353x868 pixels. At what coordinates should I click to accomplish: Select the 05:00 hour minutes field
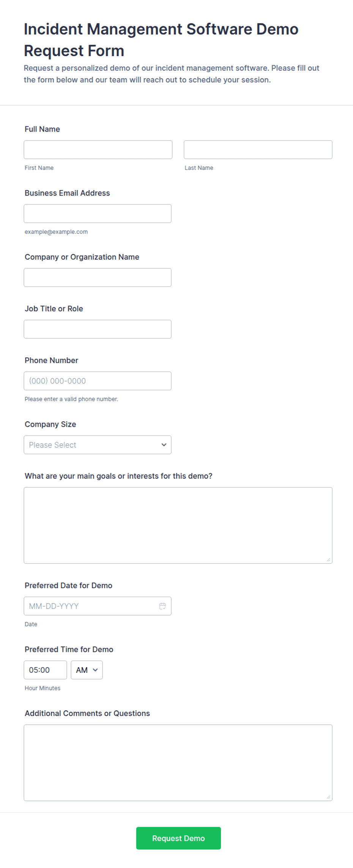tap(45, 670)
